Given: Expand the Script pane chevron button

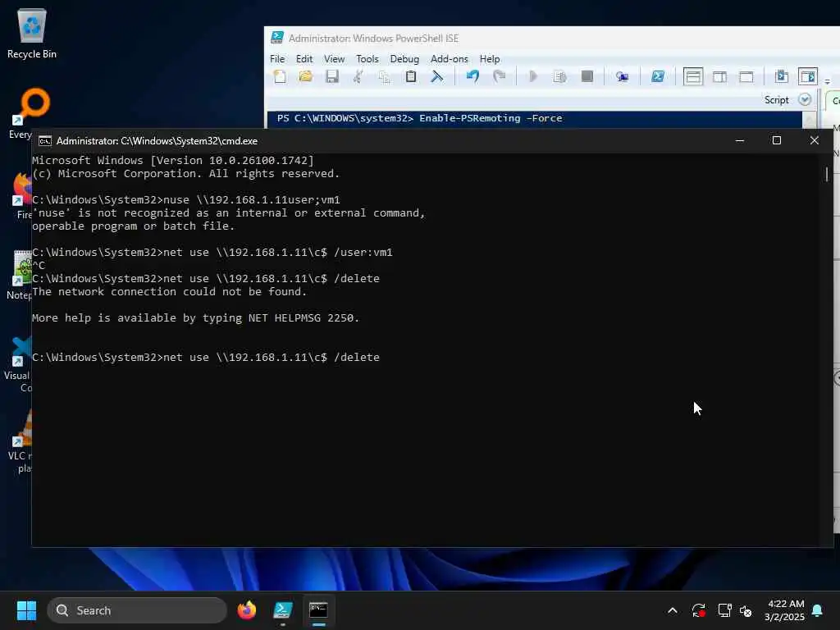Looking at the screenshot, I should (805, 99).
